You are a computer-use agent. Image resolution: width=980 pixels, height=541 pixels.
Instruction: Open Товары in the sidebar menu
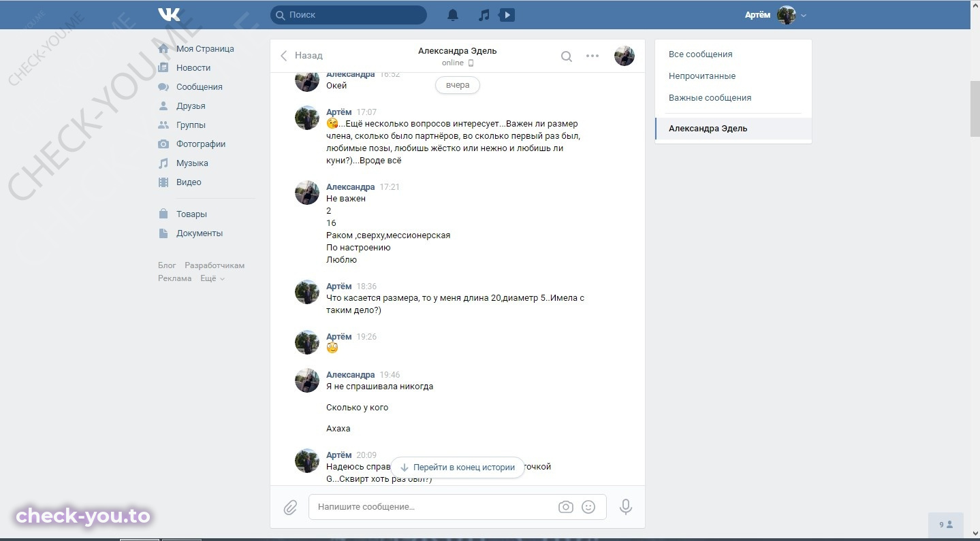click(191, 214)
